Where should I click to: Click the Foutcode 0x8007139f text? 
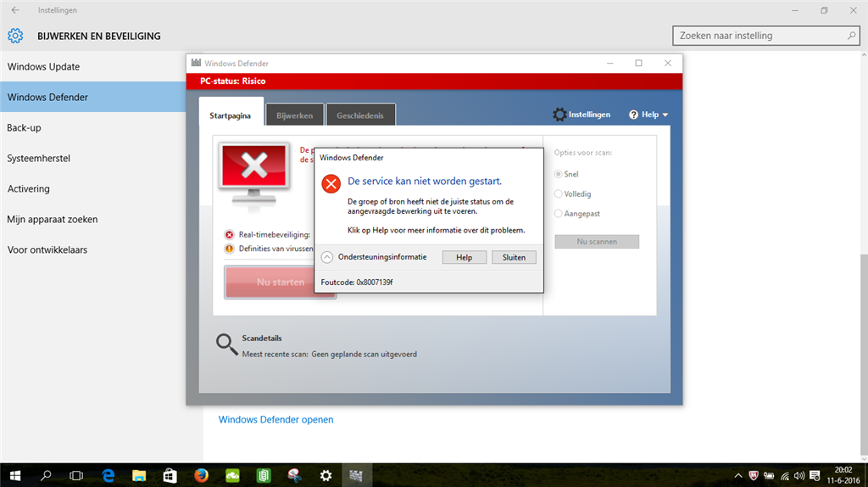[x=357, y=282]
